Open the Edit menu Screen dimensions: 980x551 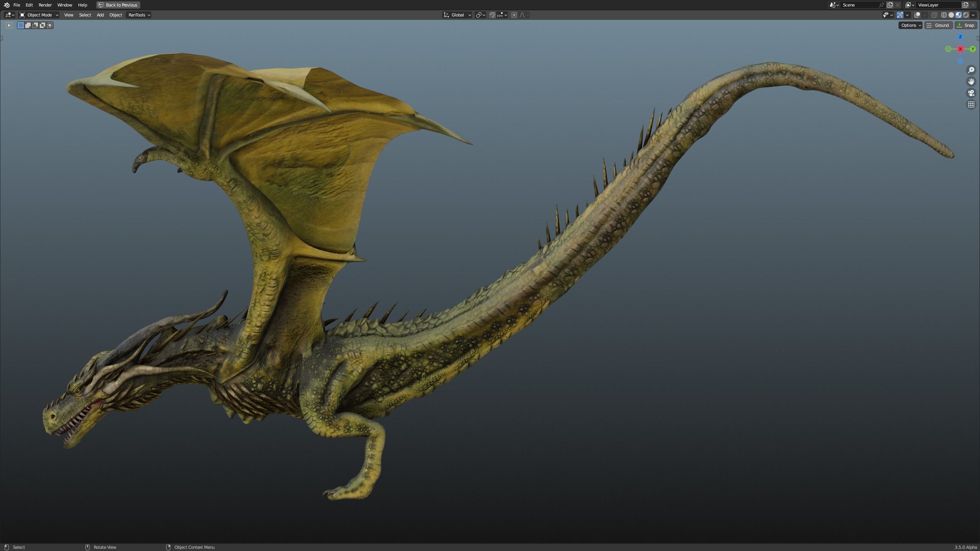[x=29, y=5]
